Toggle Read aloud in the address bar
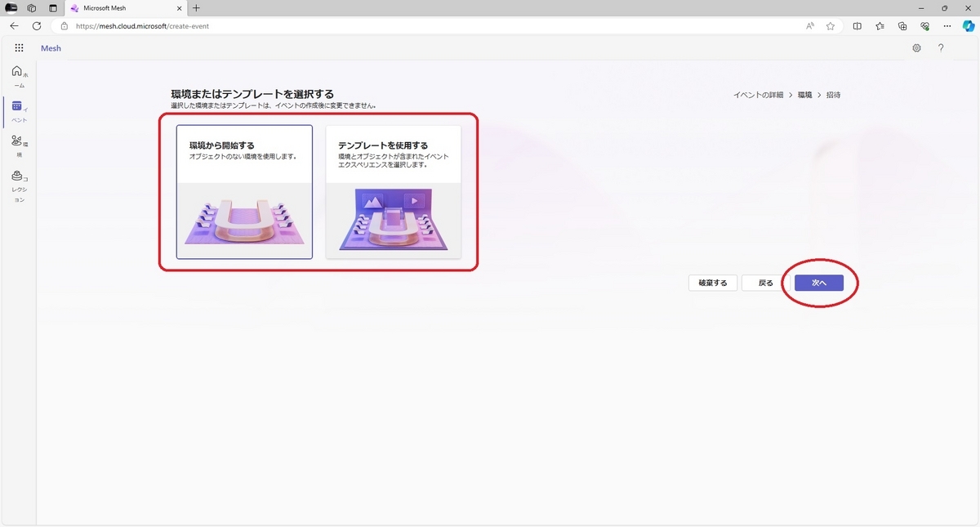The height and width of the screenshot is (527, 980). [810, 26]
